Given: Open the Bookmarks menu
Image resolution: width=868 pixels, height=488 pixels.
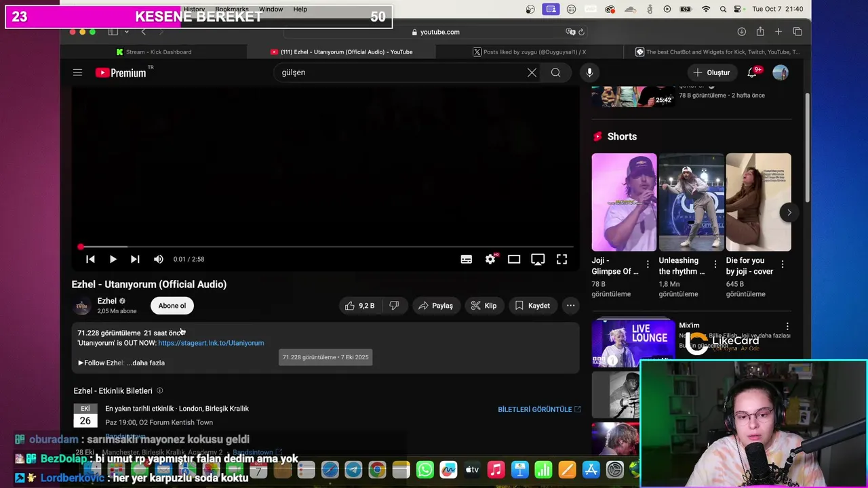Looking at the screenshot, I should pos(232,9).
